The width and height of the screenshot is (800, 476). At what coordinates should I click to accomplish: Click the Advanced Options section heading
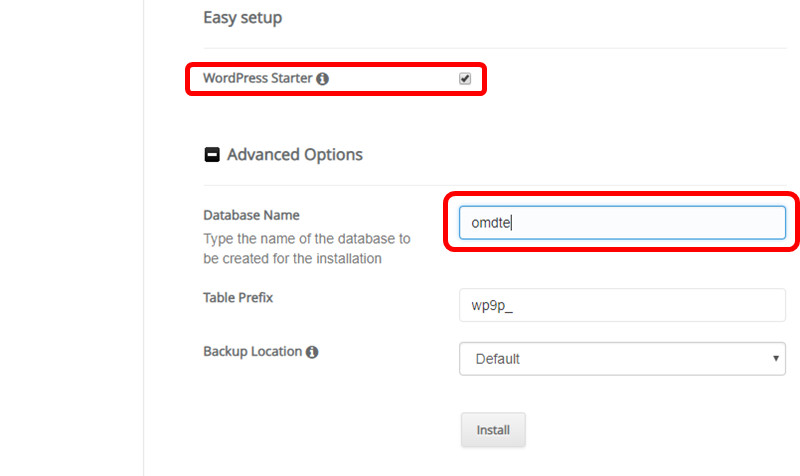(294, 155)
